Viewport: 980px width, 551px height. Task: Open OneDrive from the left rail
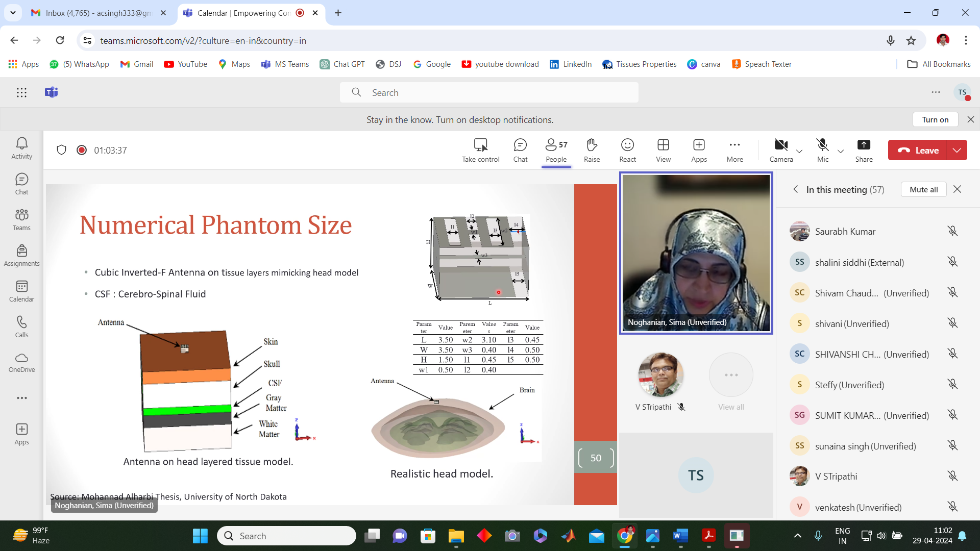[21, 362]
